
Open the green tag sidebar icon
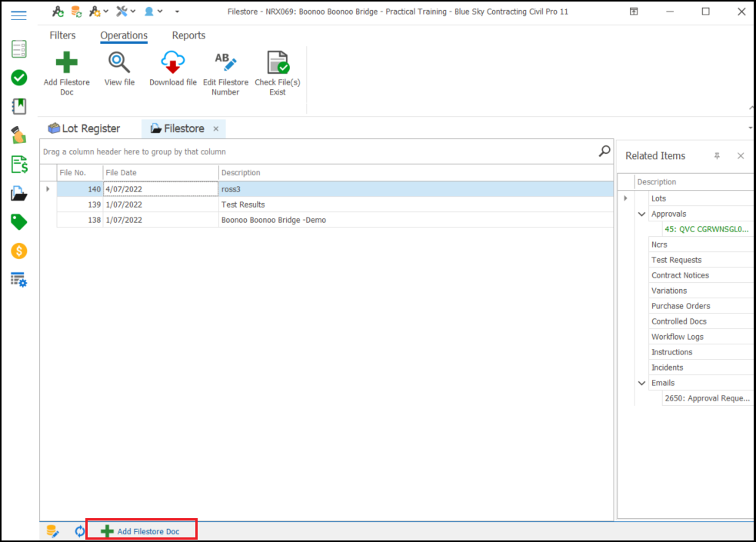tap(19, 222)
